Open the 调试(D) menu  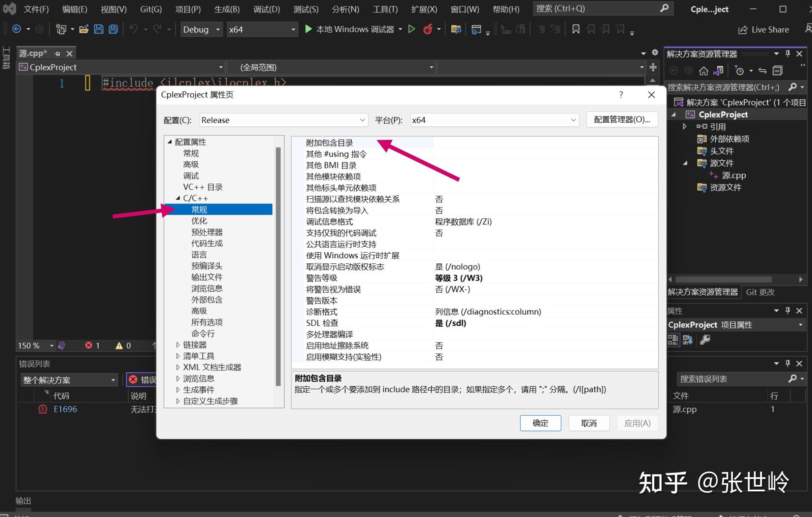tap(266, 9)
